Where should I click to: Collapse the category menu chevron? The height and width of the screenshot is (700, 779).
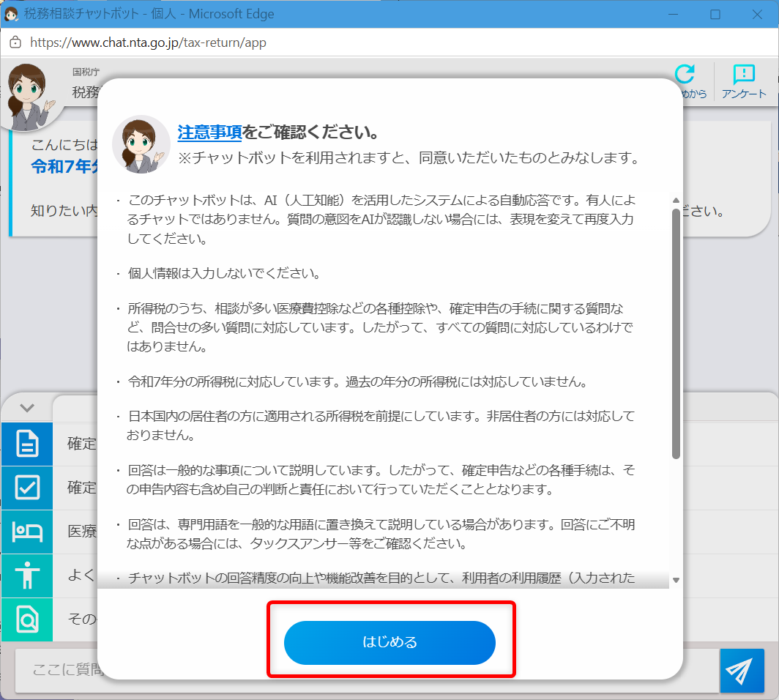point(27,409)
